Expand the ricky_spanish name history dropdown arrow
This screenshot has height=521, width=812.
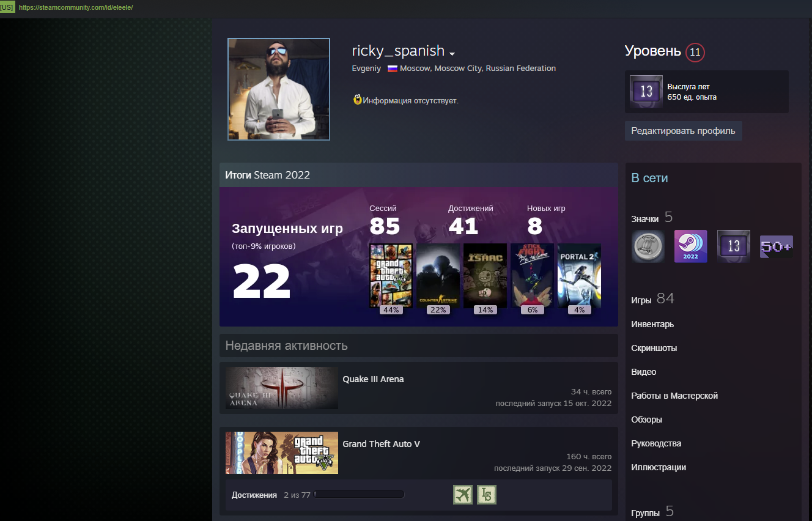pos(452,54)
